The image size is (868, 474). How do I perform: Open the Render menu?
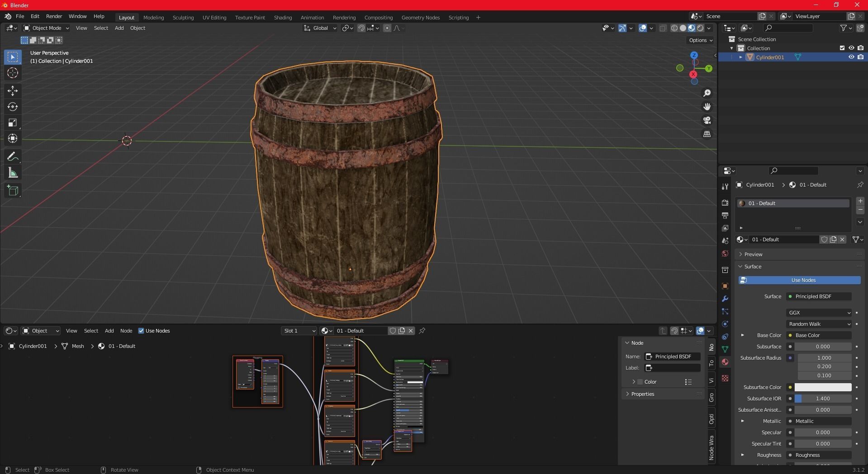(x=54, y=16)
